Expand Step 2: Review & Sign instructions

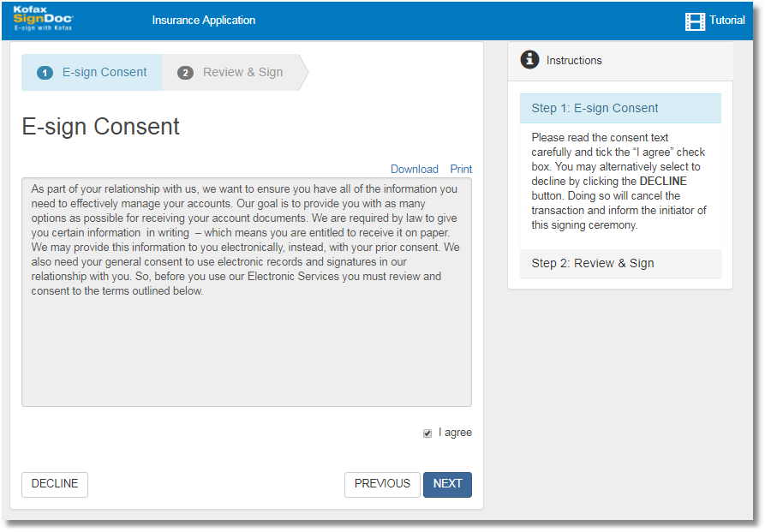(593, 263)
